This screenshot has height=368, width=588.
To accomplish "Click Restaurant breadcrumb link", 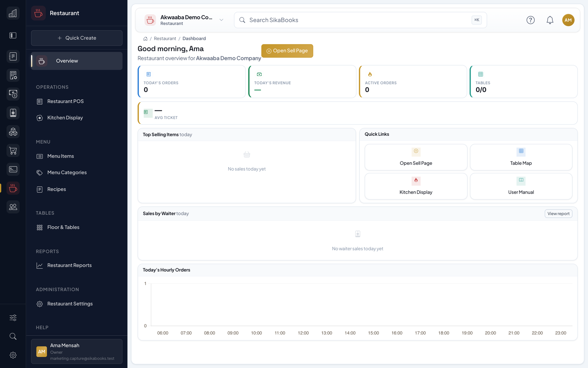I will (165, 39).
